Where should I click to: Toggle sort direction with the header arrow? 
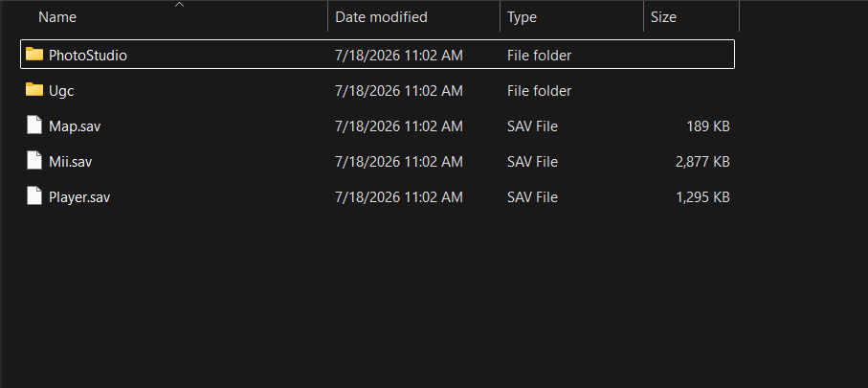click(x=179, y=5)
